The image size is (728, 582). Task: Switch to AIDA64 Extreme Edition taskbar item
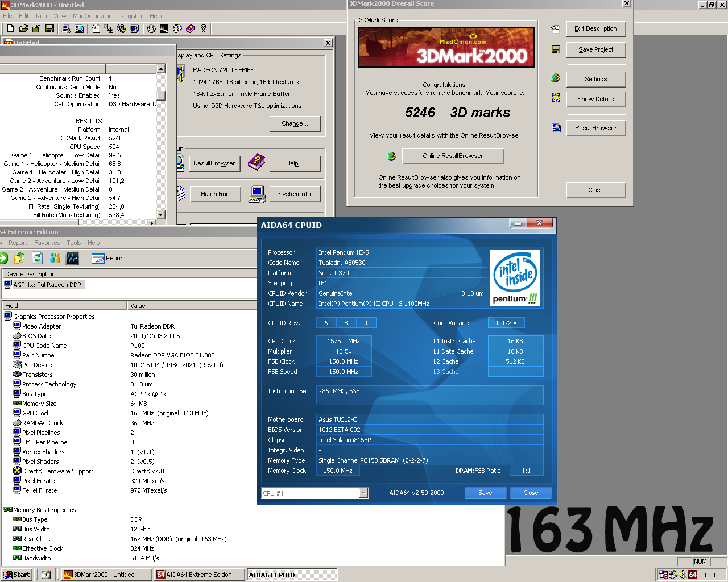[199, 575]
